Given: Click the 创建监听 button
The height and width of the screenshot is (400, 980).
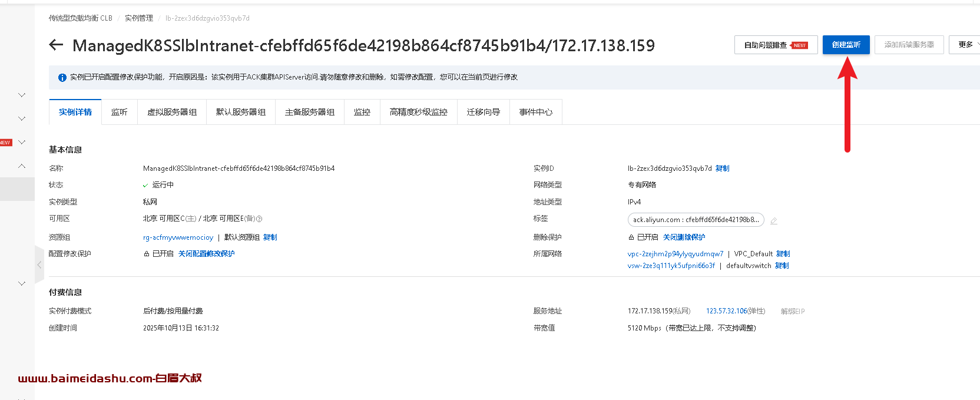Looking at the screenshot, I should 846,45.
